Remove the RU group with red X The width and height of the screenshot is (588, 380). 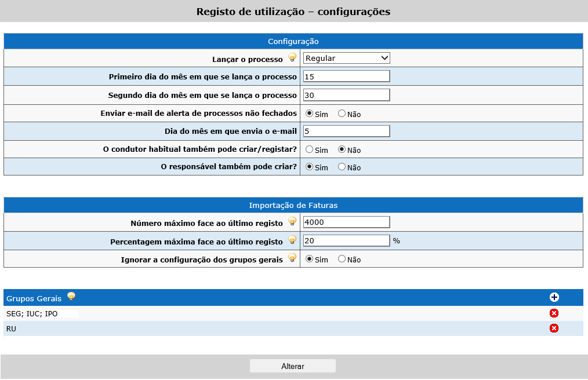pos(554,328)
